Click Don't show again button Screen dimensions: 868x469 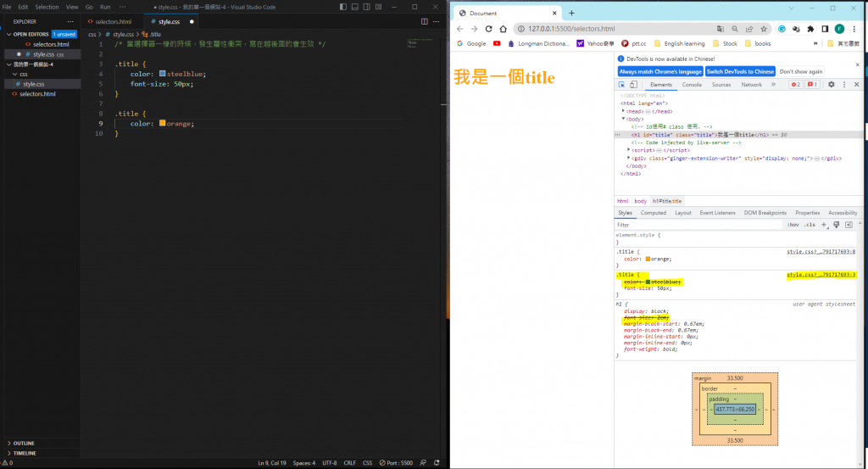tap(800, 71)
